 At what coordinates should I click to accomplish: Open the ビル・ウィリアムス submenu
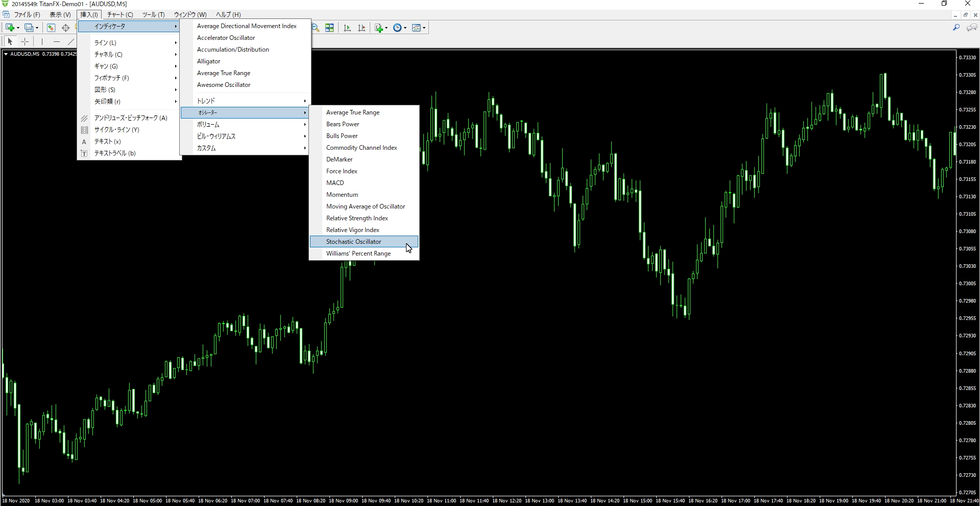coord(245,136)
